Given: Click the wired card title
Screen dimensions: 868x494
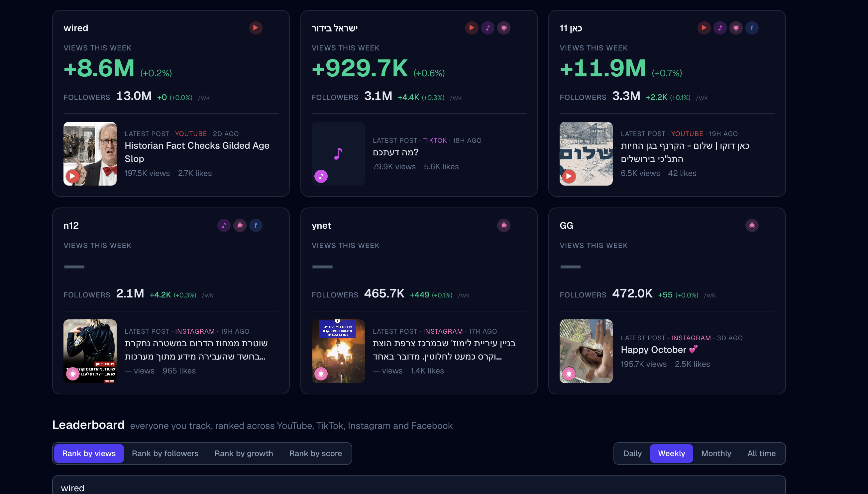Looking at the screenshot, I should click(x=76, y=28).
